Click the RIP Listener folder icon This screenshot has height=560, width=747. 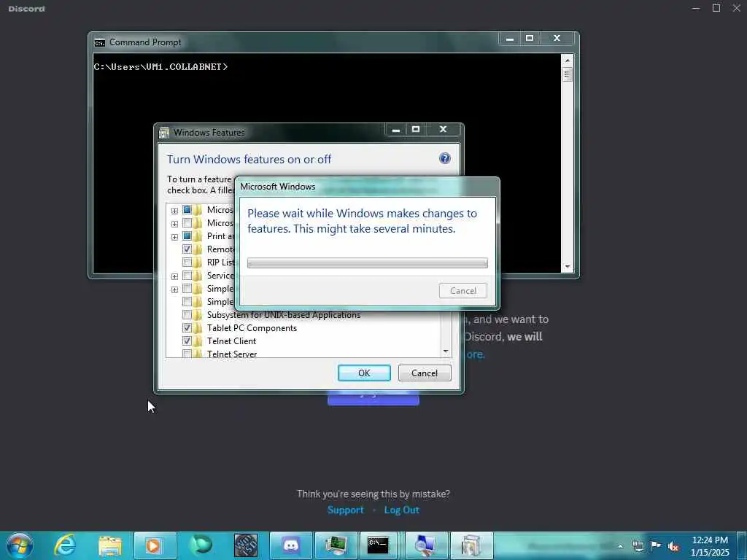198,262
